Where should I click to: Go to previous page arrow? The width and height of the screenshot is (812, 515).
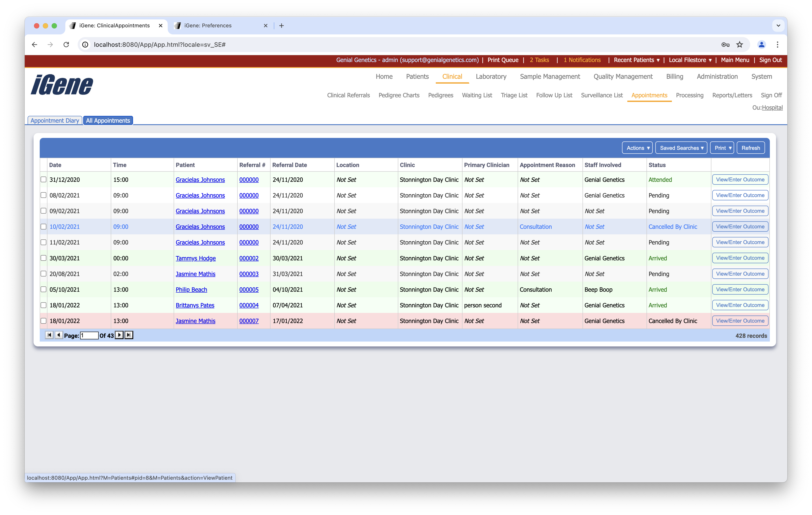(x=59, y=335)
